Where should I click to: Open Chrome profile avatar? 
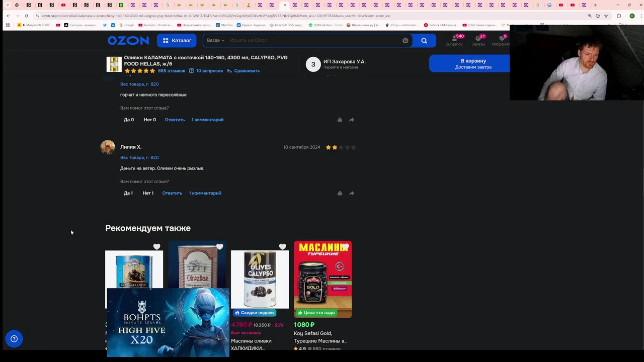point(632,16)
